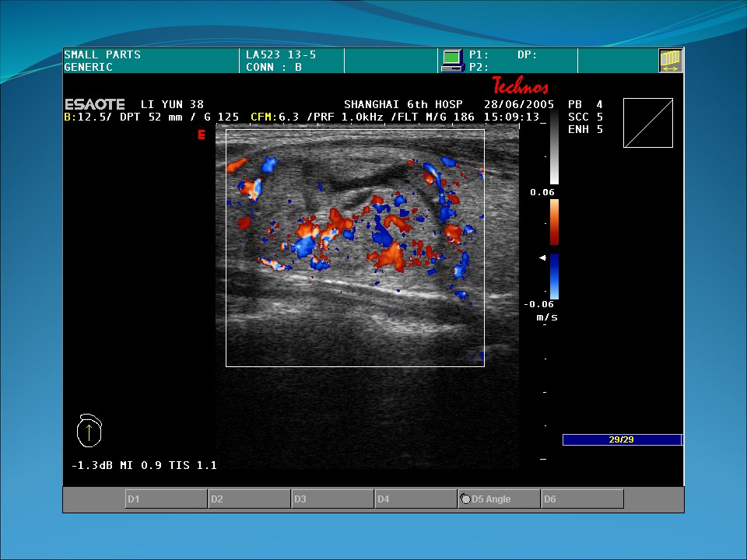
Task: Click the CFM:6.3 frequency value
Action: point(275,117)
